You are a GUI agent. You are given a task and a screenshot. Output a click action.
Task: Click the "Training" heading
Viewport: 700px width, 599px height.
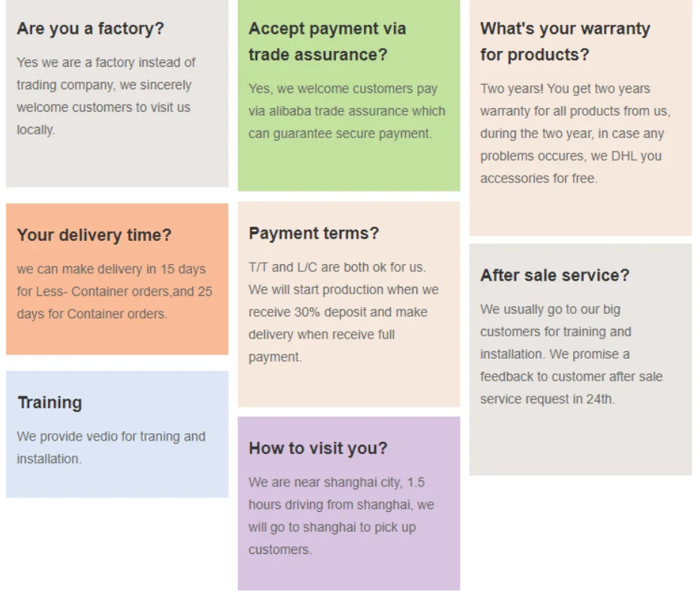click(x=50, y=402)
